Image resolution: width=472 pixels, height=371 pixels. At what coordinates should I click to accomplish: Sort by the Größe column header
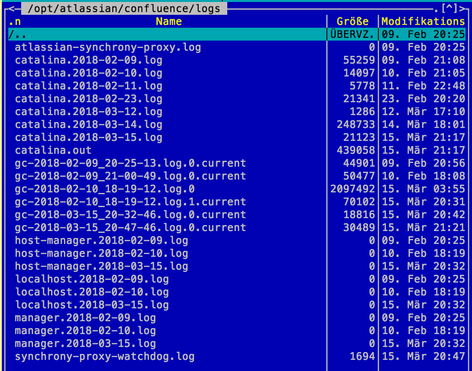pyautogui.click(x=353, y=21)
